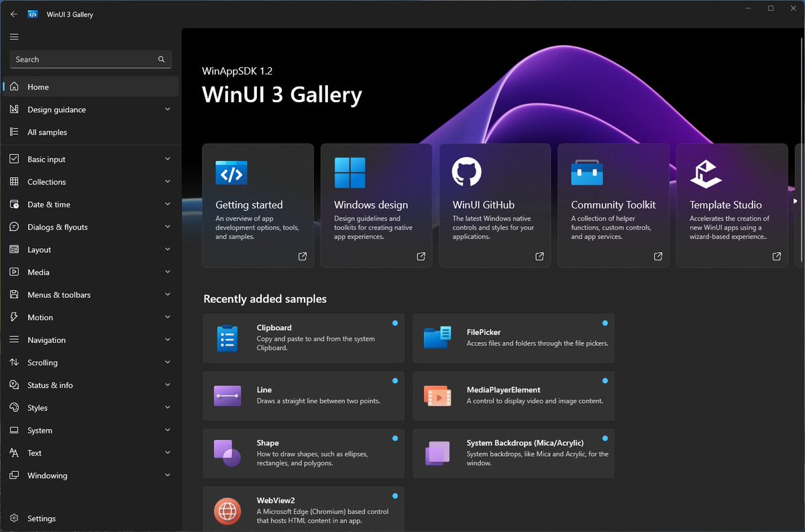Image resolution: width=805 pixels, height=532 pixels.
Task: Open the Community Toolkit card
Action: pyautogui.click(x=614, y=205)
